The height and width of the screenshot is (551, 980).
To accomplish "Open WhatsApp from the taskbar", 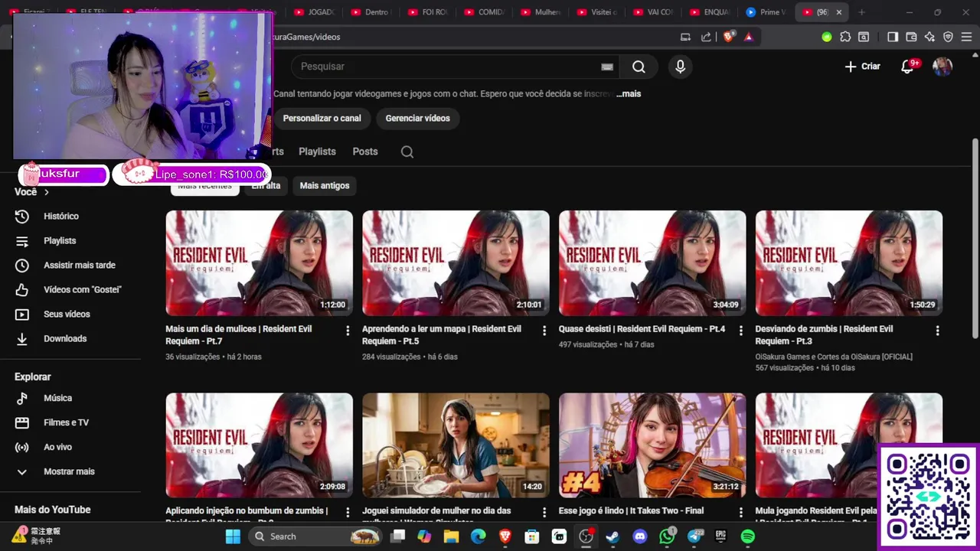I will point(667,536).
